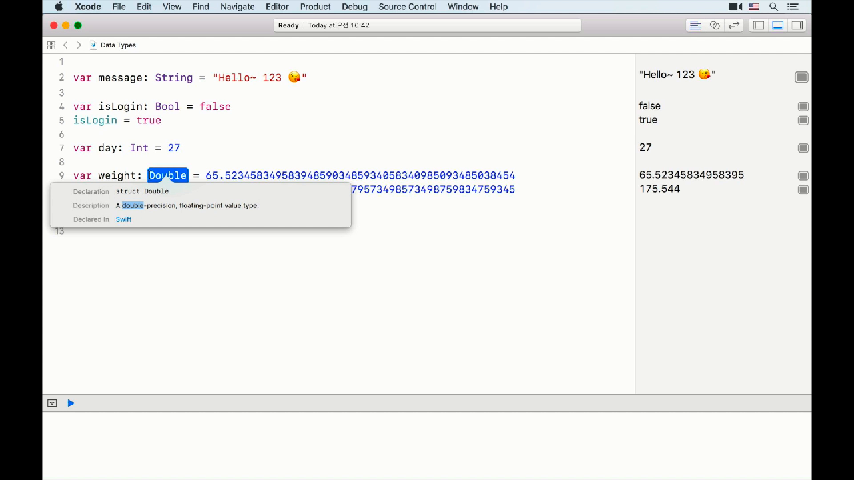Show result for the false value
Image resolution: width=854 pixels, height=480 pixels.
pyautogui.click(x=803, y=106)
